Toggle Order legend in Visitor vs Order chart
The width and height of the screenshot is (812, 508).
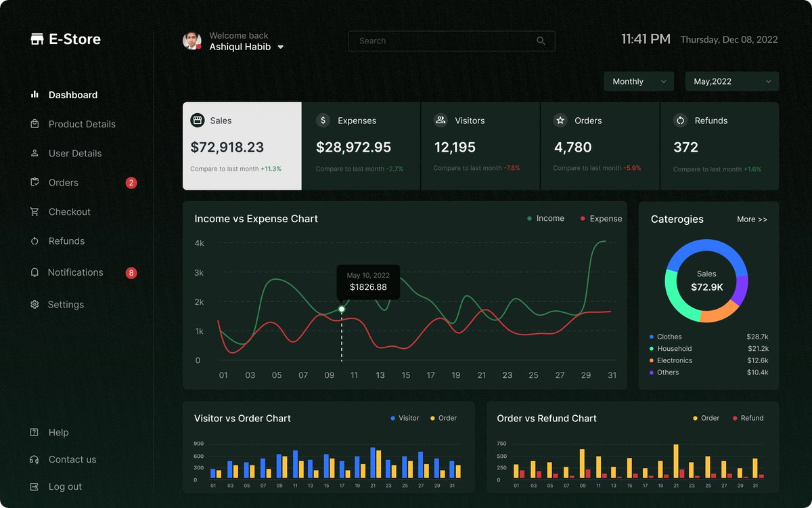(x=443, y=418)
